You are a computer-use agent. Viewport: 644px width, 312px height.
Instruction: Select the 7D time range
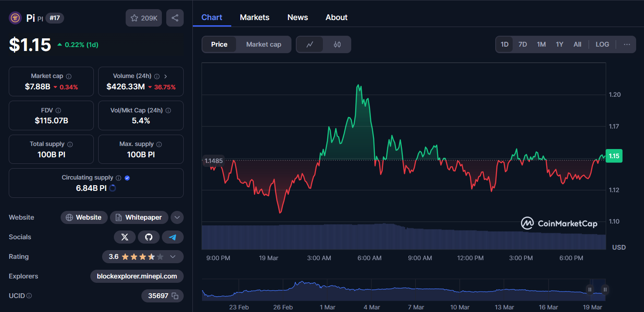coord(522,44)
